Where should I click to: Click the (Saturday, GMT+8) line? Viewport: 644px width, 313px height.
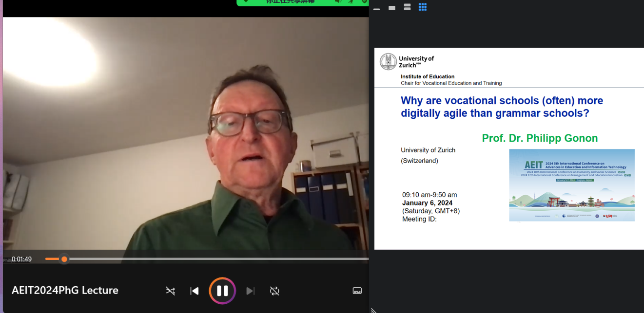tap(431, 211)
